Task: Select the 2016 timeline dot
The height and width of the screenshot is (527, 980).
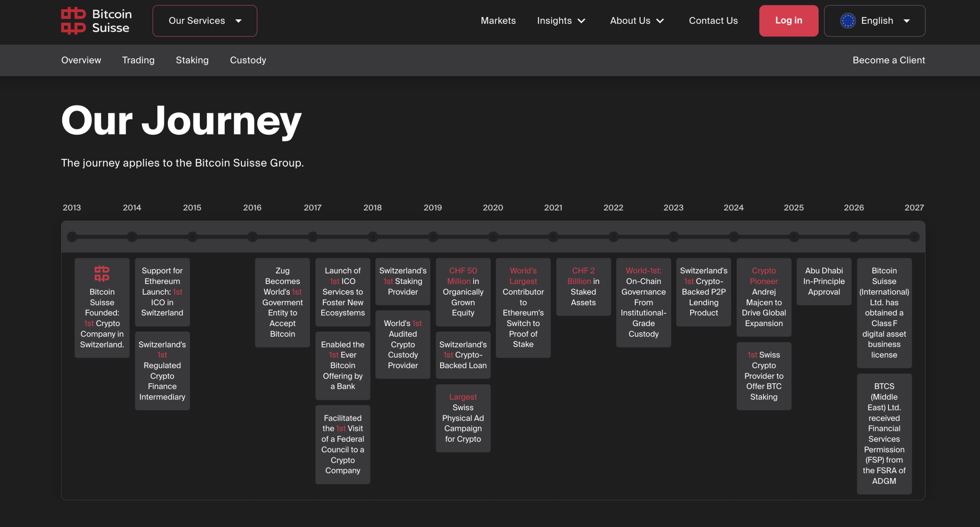Action: (252, 237)
